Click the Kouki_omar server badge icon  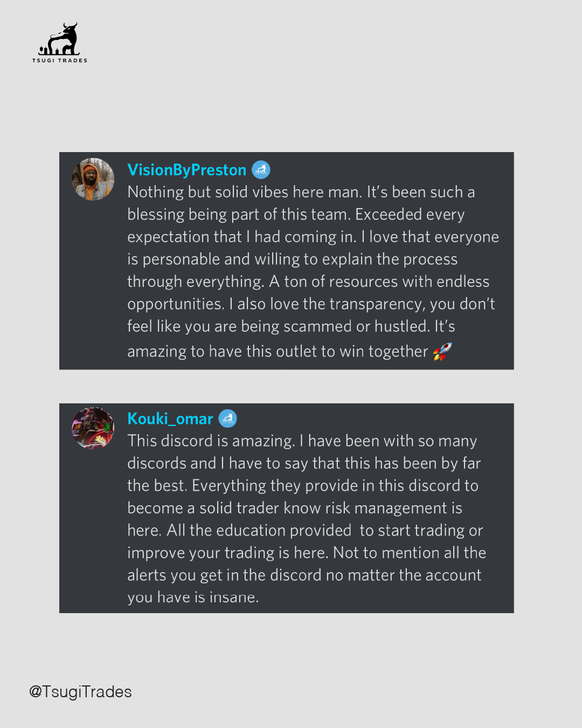(x=227, y=418)
